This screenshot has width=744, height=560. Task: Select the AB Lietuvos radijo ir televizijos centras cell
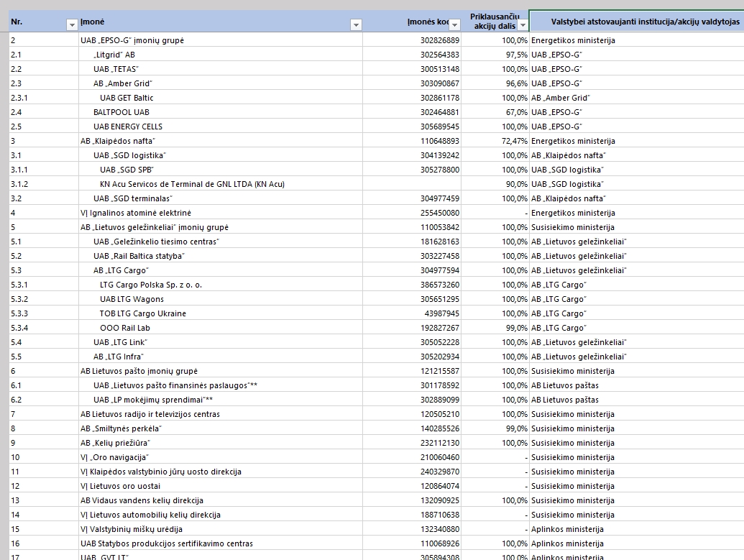[x=150, y=414]
